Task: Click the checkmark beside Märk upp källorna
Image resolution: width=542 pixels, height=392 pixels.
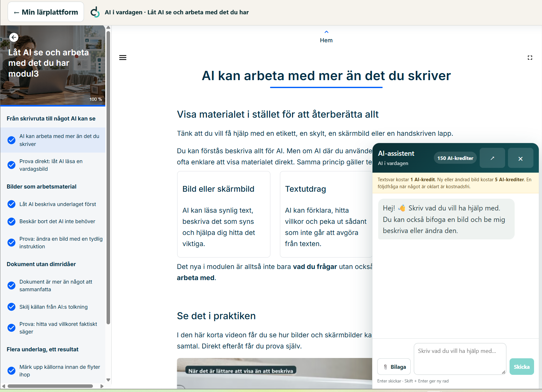Action: (x=11, y=371)
